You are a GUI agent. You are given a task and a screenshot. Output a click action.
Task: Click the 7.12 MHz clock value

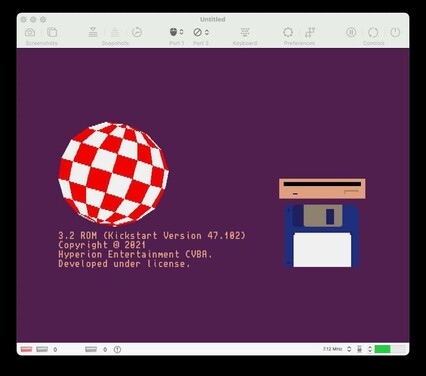332,349
